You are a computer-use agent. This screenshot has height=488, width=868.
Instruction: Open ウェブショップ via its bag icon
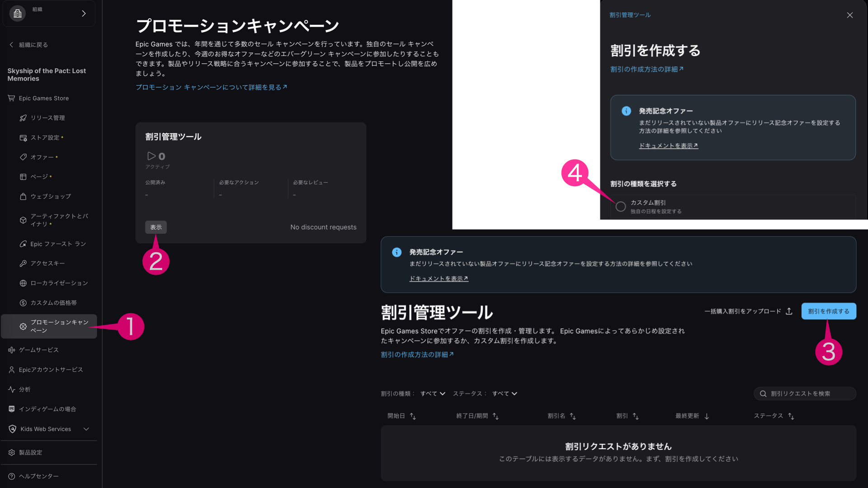click(x=23, y=197)
